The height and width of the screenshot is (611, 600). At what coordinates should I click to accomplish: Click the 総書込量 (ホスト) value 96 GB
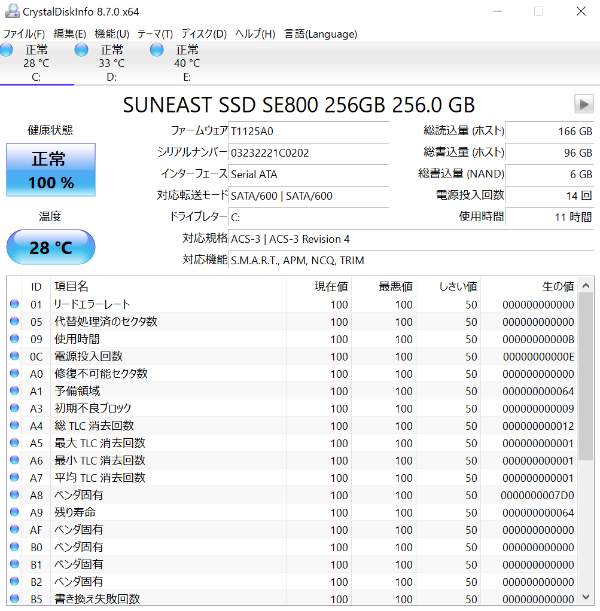tap(550, 153)
